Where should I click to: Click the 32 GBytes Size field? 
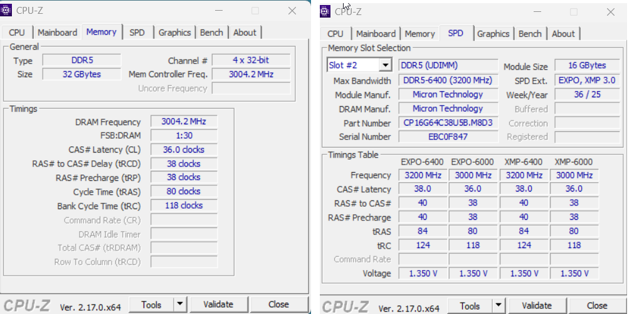82,74
